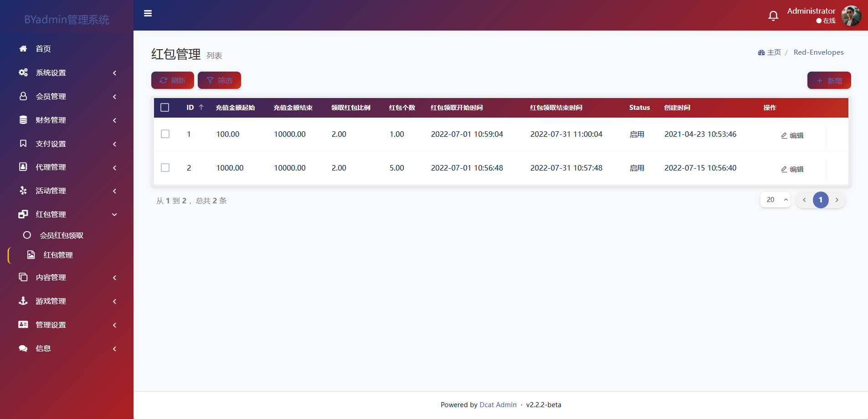Click the pencil edit icon in row 1

click(784, 135)
